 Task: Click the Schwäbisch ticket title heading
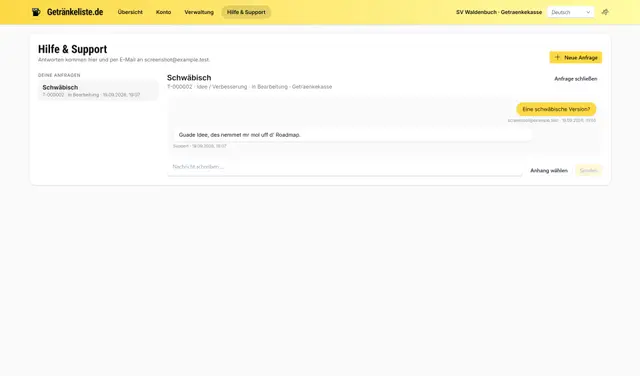[x=189, y=78]
